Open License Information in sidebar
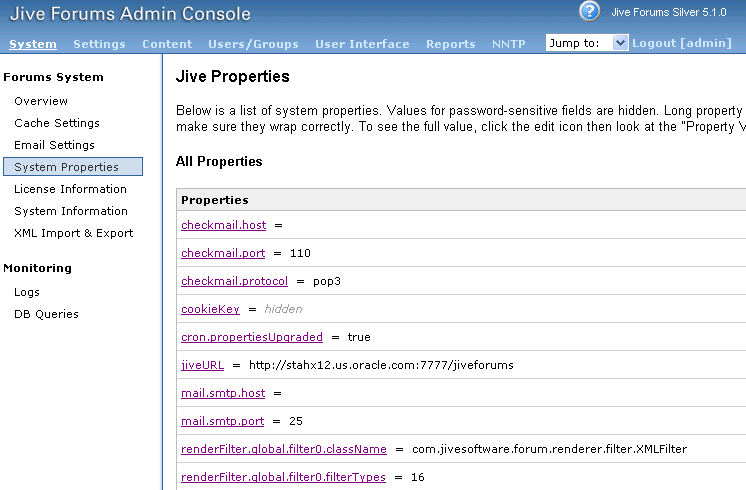 point(70,189)
